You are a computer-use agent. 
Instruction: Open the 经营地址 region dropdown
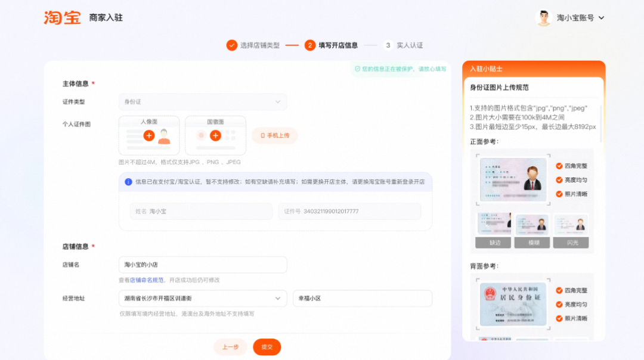[x=203, y=298]
